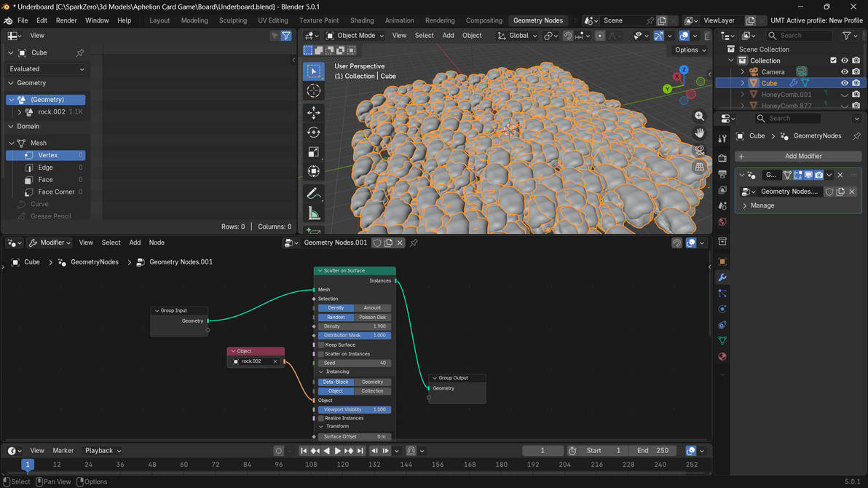Switch to the Shading workspace tab
The height and width of the screenshot is (488, 868).
(362, 20)
